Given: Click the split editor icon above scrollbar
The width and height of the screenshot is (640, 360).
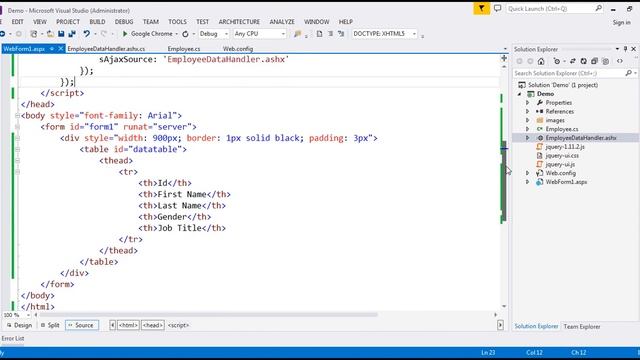Looking at the screenshot, I should click(x=504, y=58).
